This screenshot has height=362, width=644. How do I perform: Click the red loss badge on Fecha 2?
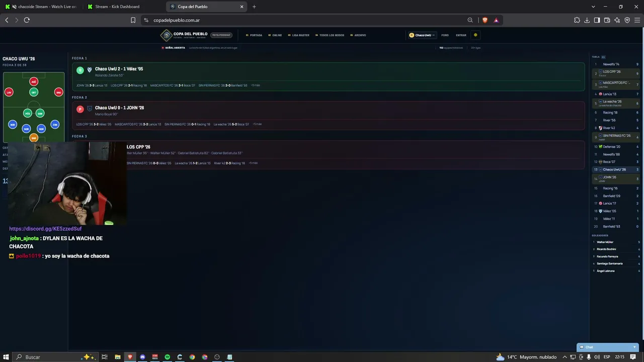(80, 109)
